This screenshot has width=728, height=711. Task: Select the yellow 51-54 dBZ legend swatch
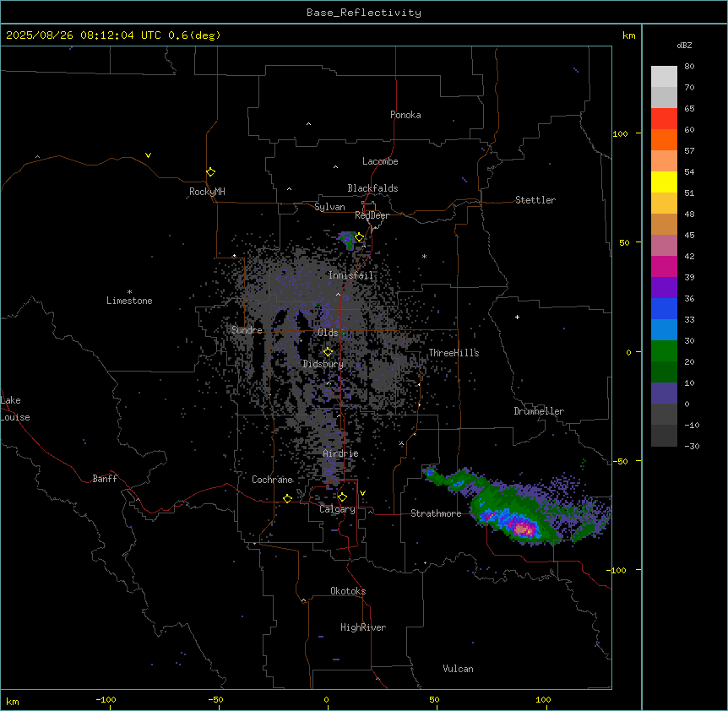pyautogui.click(x=664, y=182)
